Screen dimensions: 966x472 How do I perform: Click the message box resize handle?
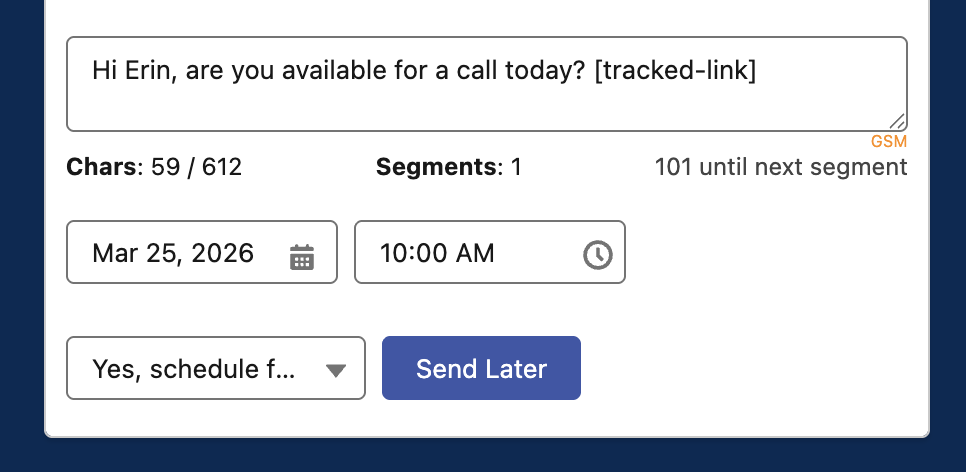click(897, 121)
